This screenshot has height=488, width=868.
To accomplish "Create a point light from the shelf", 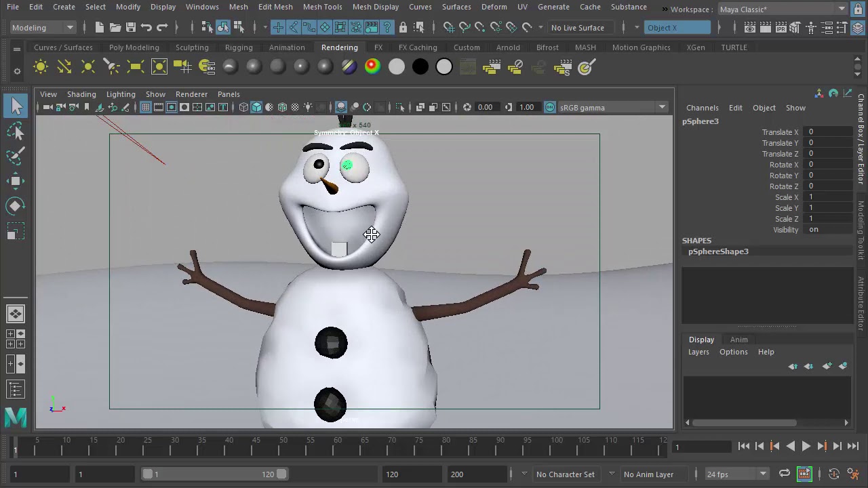I will coord(88,66).
